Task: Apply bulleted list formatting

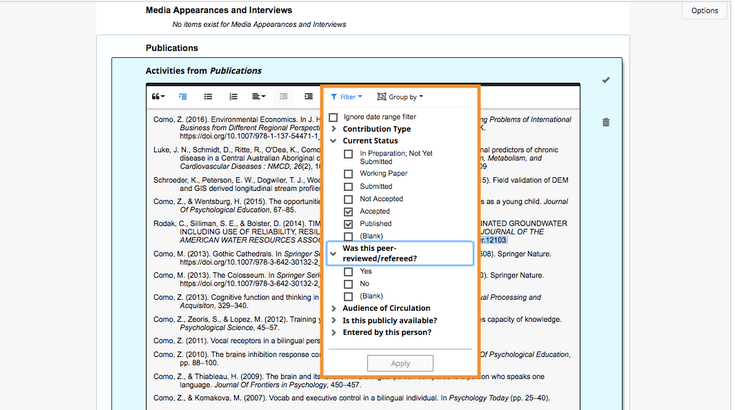Action: pos(208,97)
